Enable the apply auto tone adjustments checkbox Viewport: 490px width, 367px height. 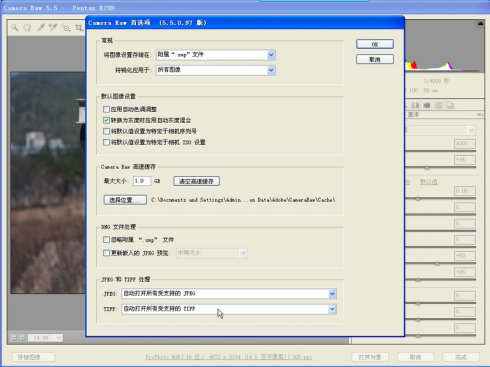click(x=106, y=109)
